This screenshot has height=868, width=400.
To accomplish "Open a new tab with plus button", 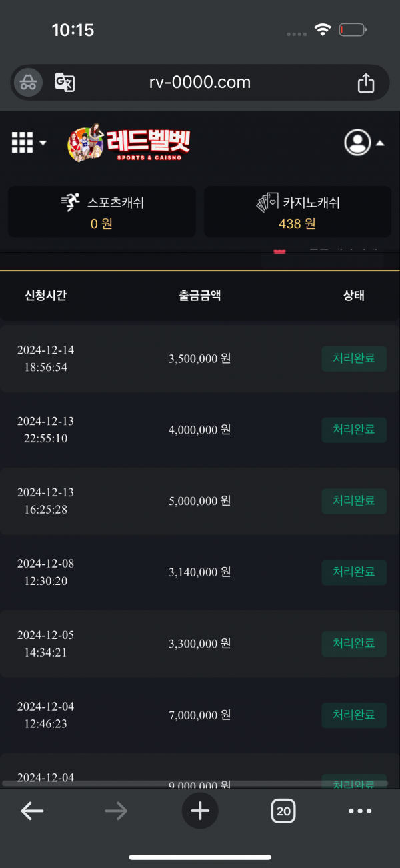I will pyautogui.click(x=200, y=811).
